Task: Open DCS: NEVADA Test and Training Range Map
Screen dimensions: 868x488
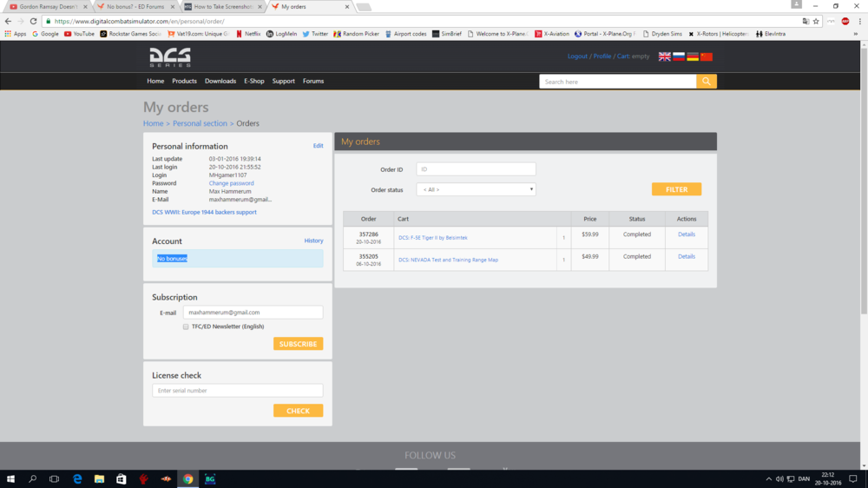Action: tap(449, 260)
